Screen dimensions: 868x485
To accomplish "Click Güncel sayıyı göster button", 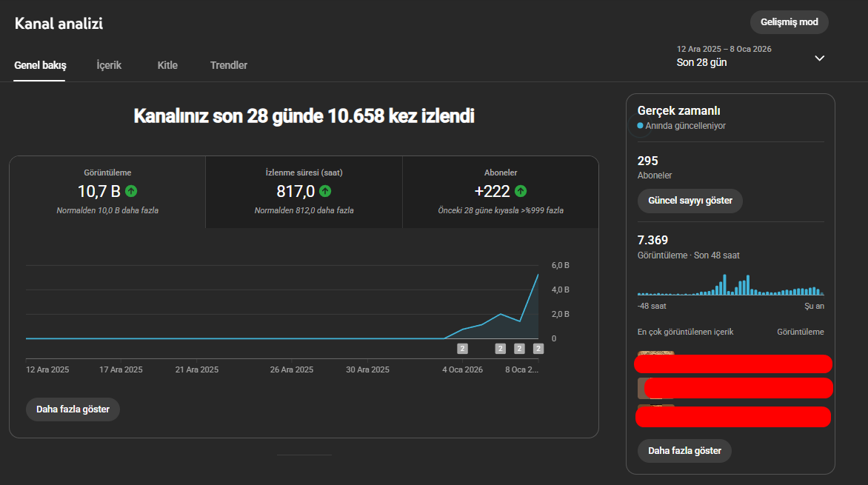I will (690, 201).
